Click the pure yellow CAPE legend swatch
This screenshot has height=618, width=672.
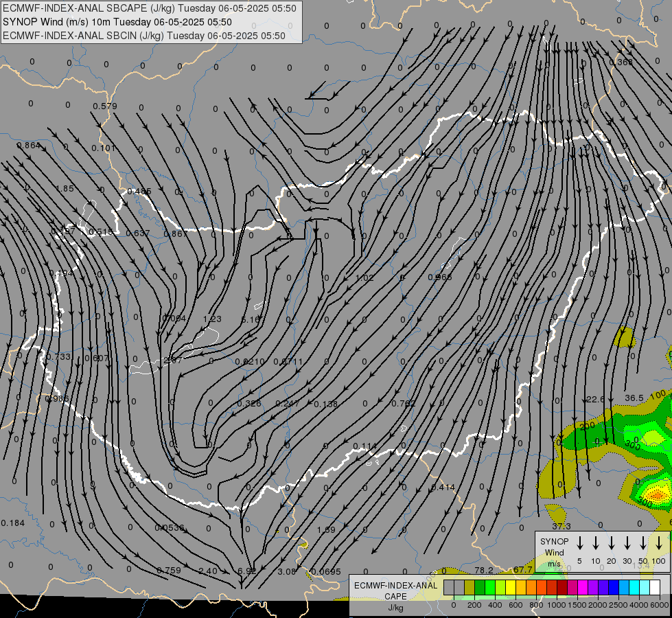coord(511,588)
